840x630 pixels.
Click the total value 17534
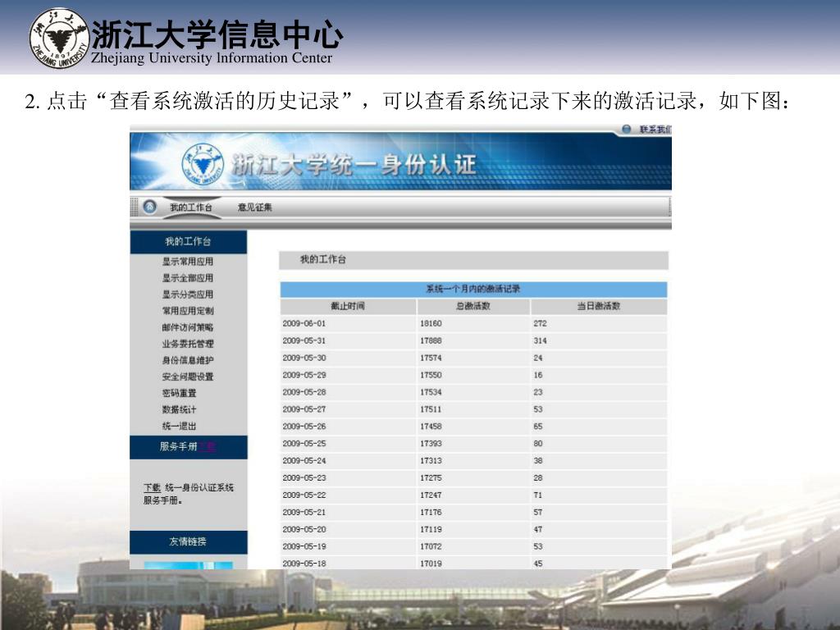point(431,392)
